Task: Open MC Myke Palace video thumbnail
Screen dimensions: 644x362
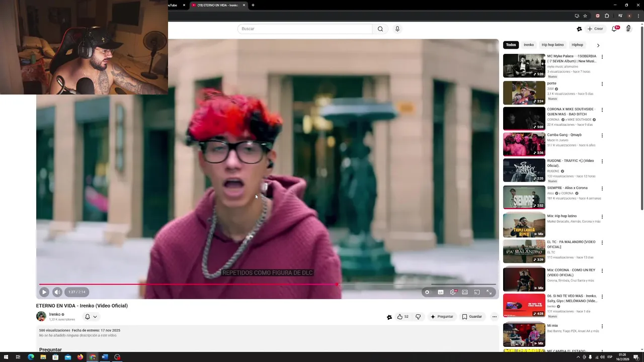Action: pos(524,66)
